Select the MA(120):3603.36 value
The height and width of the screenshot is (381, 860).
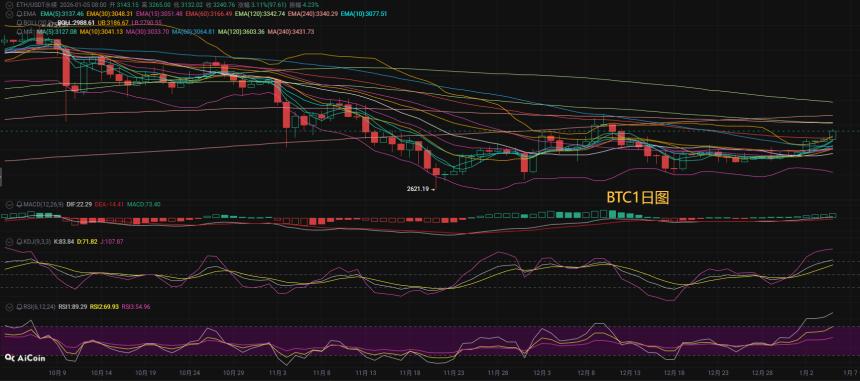(x=241, y=32)
